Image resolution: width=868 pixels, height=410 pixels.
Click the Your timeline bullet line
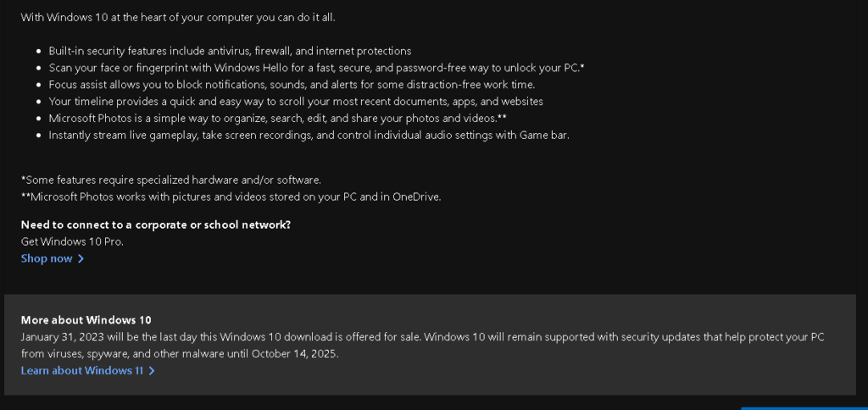pos(296,102)
